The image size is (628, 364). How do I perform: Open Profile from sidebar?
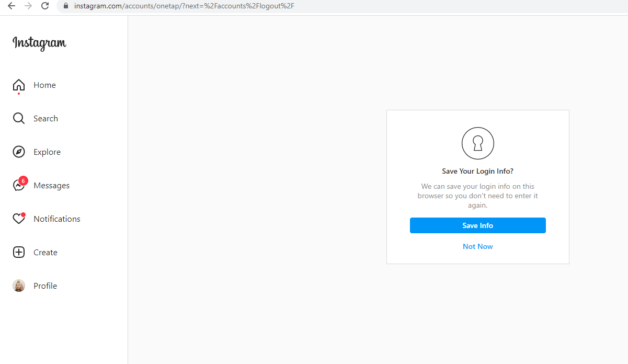45,286
